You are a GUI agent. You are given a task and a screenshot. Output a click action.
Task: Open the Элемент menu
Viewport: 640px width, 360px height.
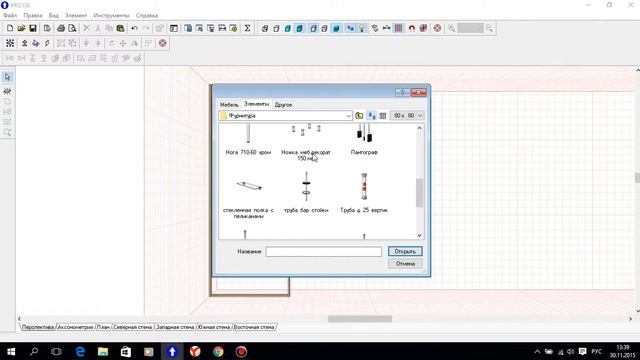tap(76, 16)
